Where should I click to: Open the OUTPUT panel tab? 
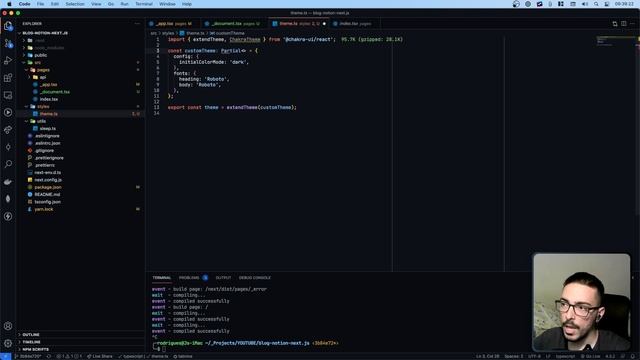[x=223, y=278]
